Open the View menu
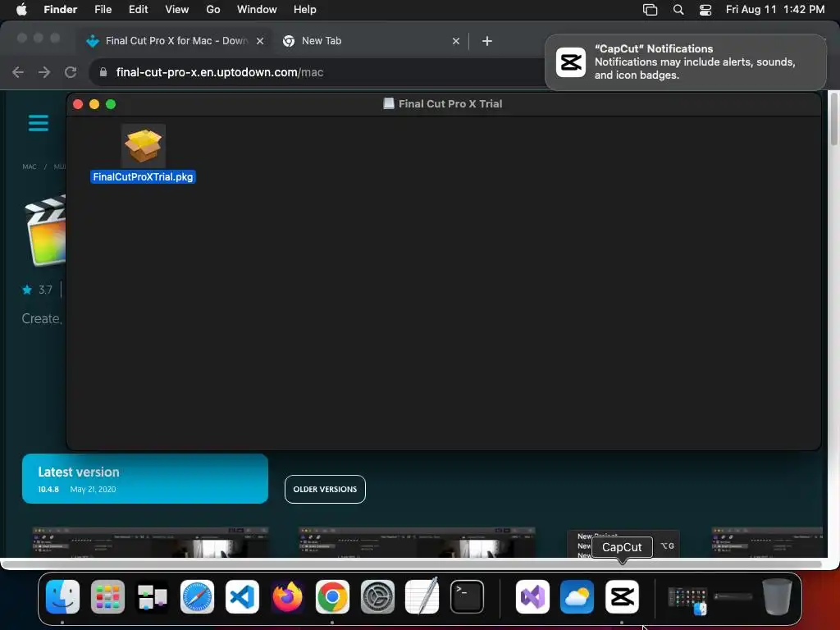 coord(177,10)
